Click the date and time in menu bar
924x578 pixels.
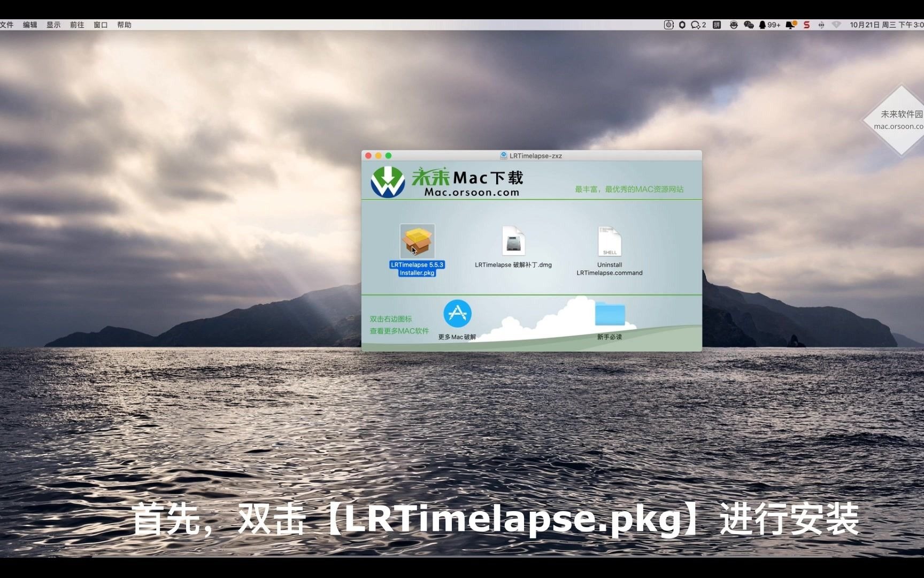tap(887, 25)
